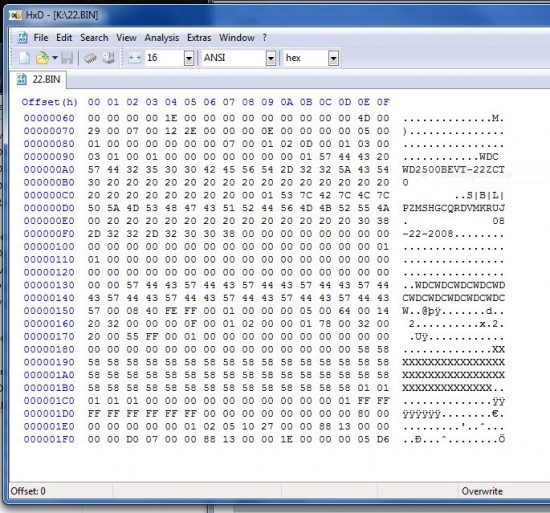Image resolution: width=550 pixels, height=513 pixels.
Task: Click the HxD application title icon
Action: (x=16, y=15)
